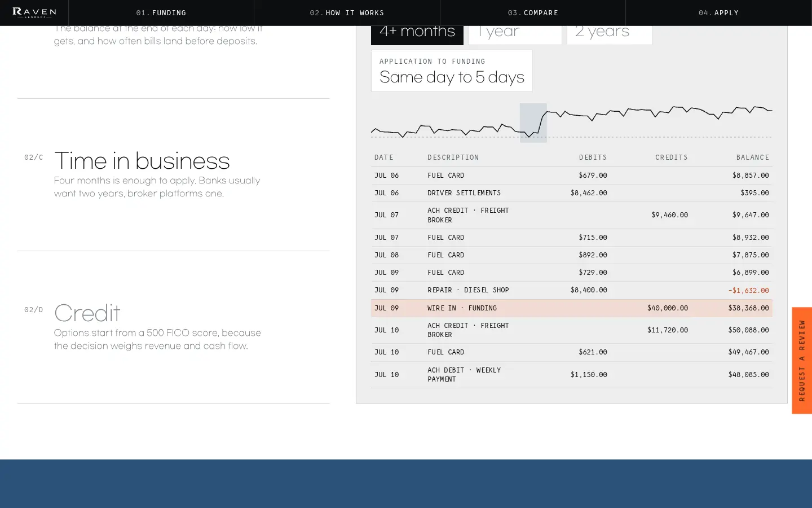Click the DESCRIPTION column header
This screenshot has width=812, height=508.
(453, 157)
